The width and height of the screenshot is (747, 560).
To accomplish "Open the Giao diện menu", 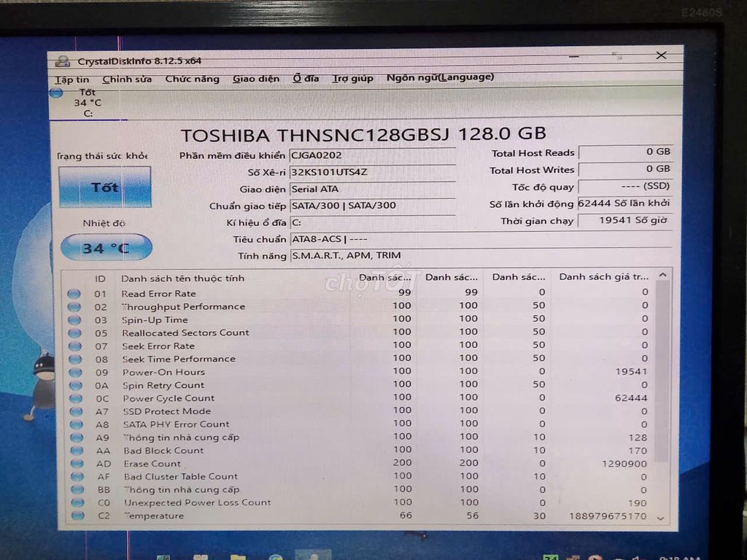I will (256, 79).
